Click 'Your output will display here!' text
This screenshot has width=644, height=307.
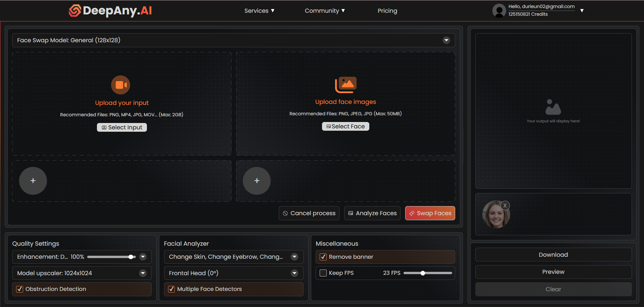[x=553, y=121]
